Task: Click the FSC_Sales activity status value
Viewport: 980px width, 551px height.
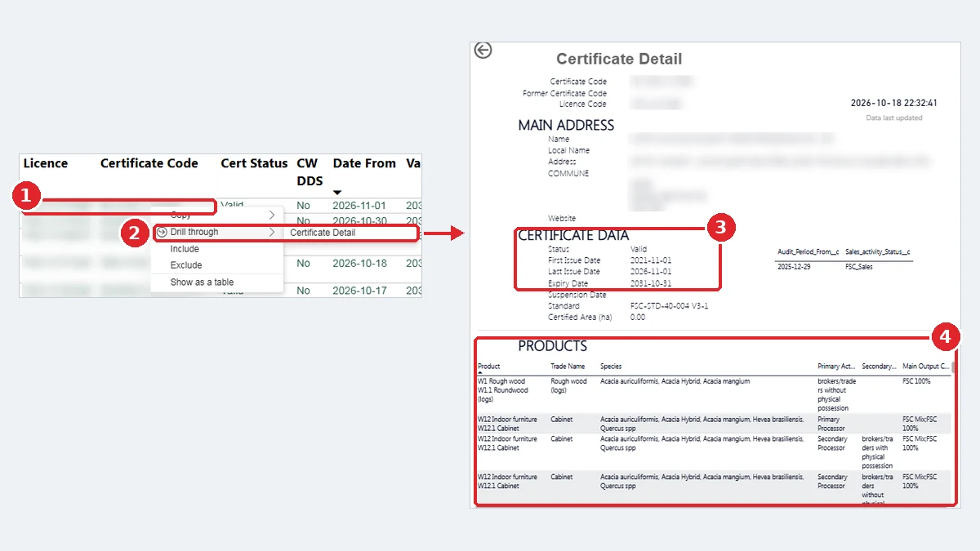Action: [x=859, y=267]
